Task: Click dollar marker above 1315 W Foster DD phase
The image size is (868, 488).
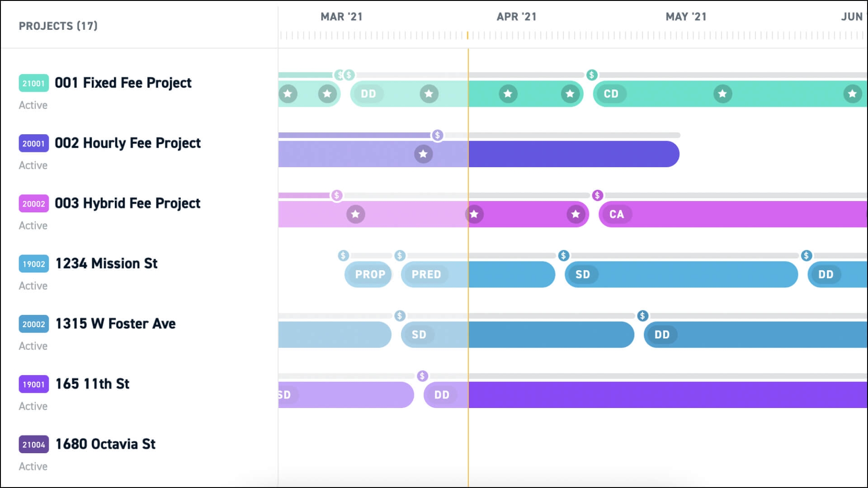Action: (642, 316)
